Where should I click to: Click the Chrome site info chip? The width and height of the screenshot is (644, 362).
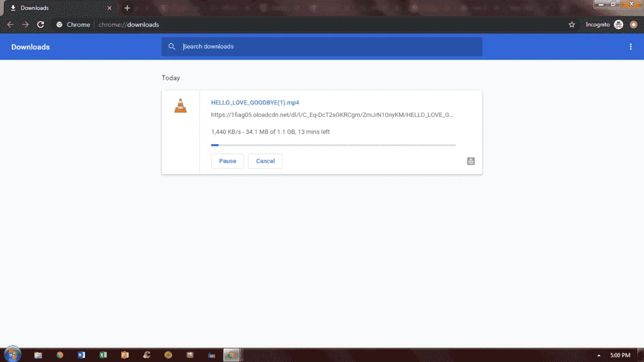74,25
